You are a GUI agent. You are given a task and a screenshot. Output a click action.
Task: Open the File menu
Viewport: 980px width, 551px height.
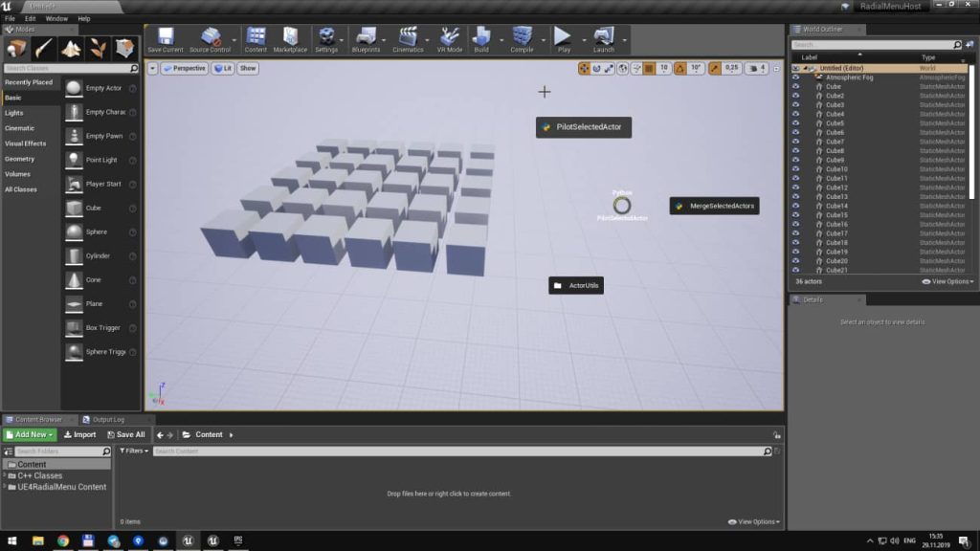(10, 19)
